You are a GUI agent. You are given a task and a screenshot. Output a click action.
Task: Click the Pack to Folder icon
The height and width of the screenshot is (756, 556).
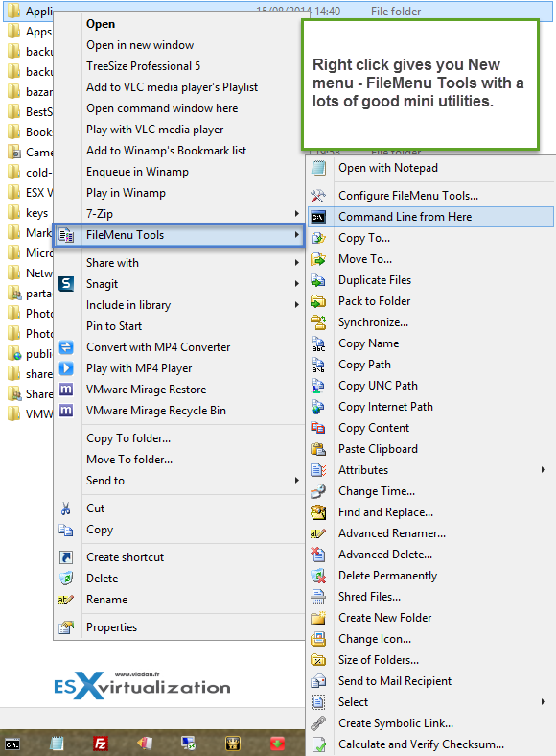point(318,302)
